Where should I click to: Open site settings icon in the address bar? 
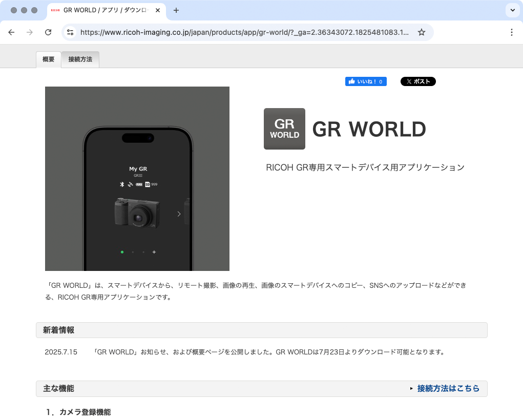(x=70, y=32)
